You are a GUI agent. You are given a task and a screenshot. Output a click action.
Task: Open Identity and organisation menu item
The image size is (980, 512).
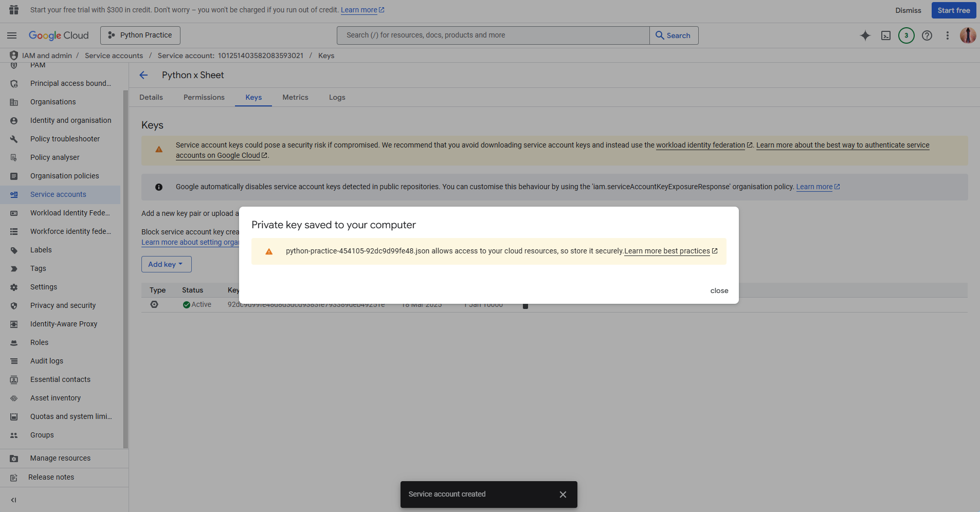pos(60,120)
